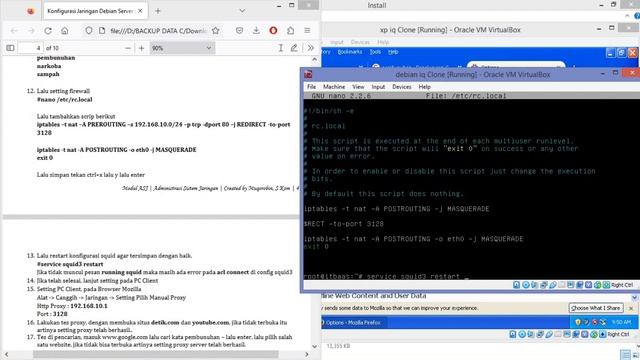Click network indicator in xp status bar
The image size is (640, 360).
(540, 334)
